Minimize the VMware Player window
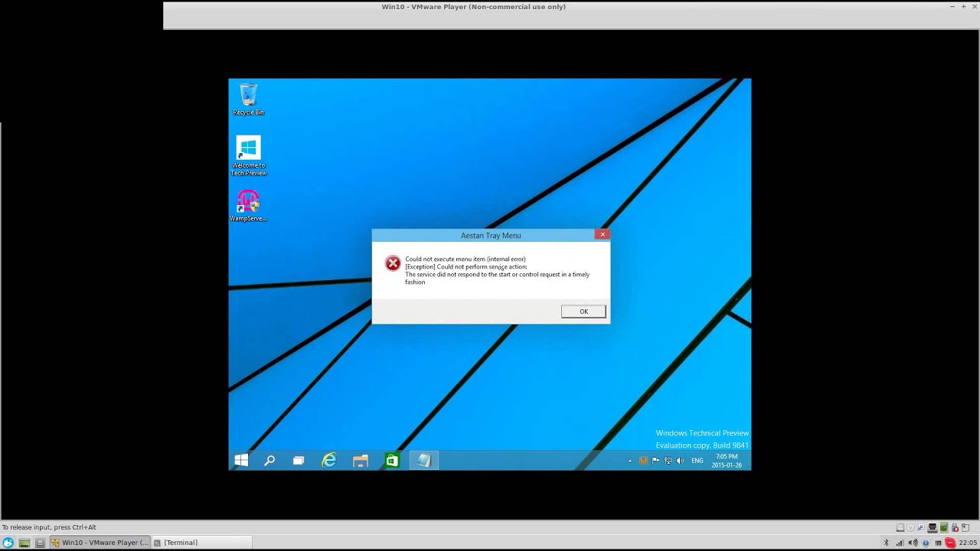 (x=952, y=7)
